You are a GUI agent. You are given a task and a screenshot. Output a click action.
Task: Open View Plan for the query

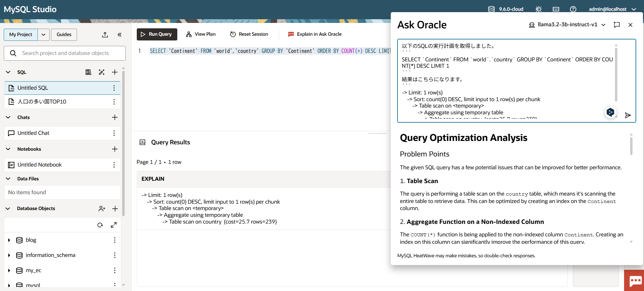point(201,34)
